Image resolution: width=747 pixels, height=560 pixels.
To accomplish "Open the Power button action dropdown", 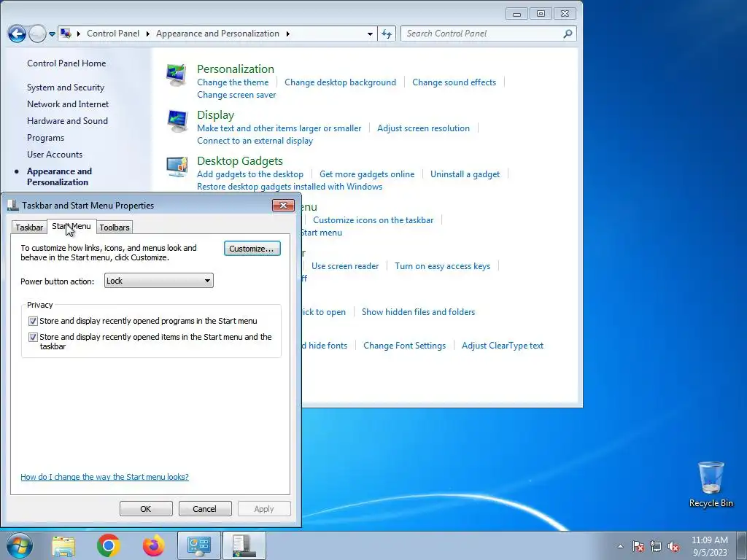I will click(158, 281).
